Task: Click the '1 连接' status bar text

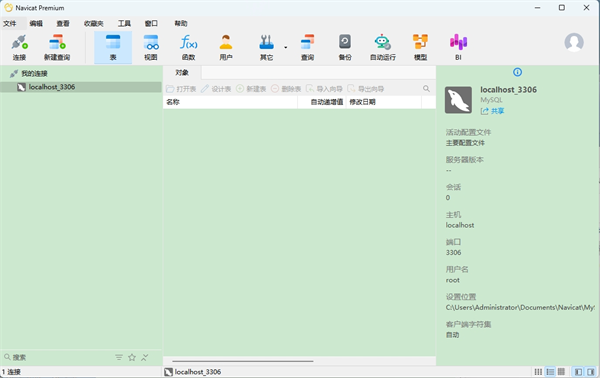Action: [x=11, y=372]
